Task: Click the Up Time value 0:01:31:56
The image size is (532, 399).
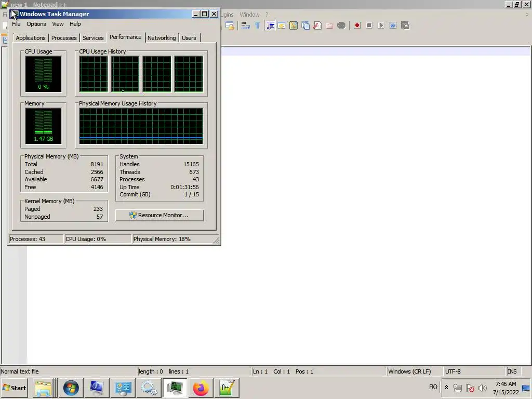Action: pyautogui.click(x=184, y=187)
